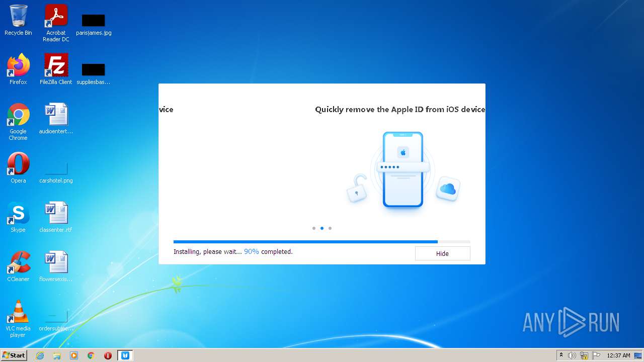644x362 pixels.
Task: Click 'Quickly remove the Apple ID' heading
Action: (400, 110)
